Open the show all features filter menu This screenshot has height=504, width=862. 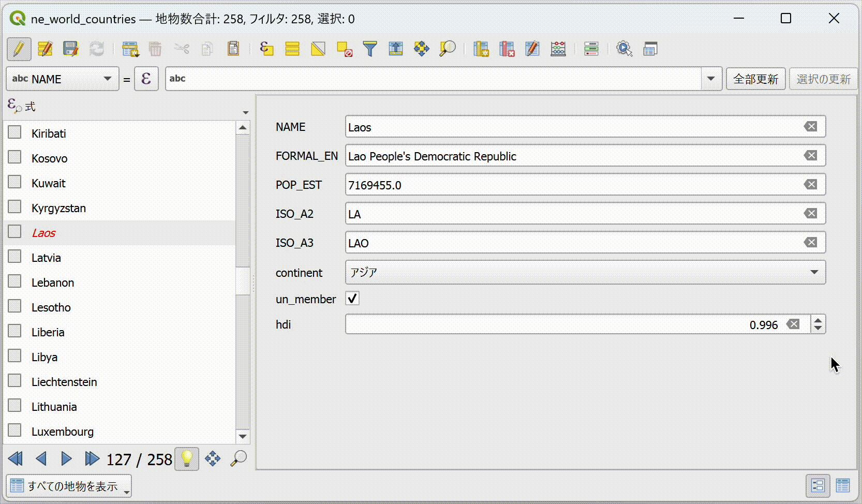tap(68, 486)
